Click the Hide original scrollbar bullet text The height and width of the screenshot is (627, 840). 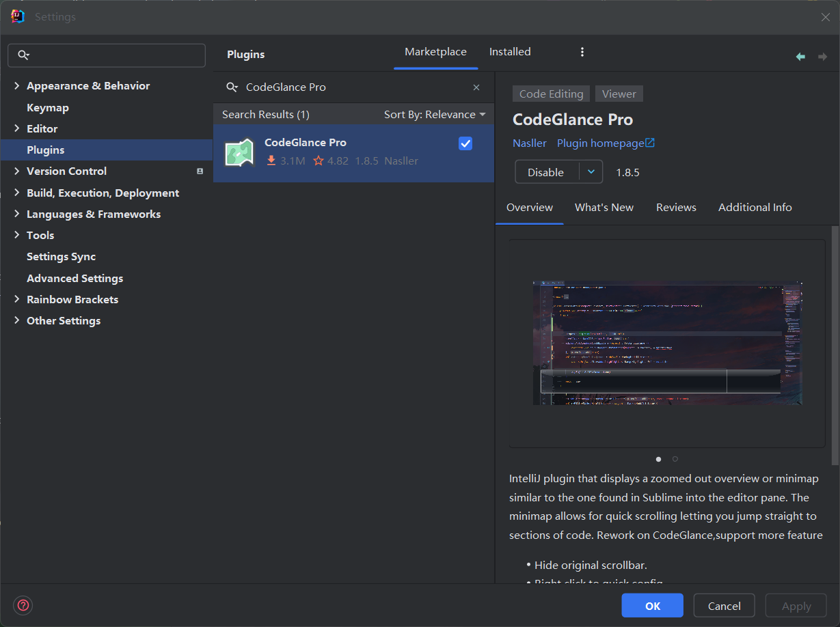tap(591, 565)
